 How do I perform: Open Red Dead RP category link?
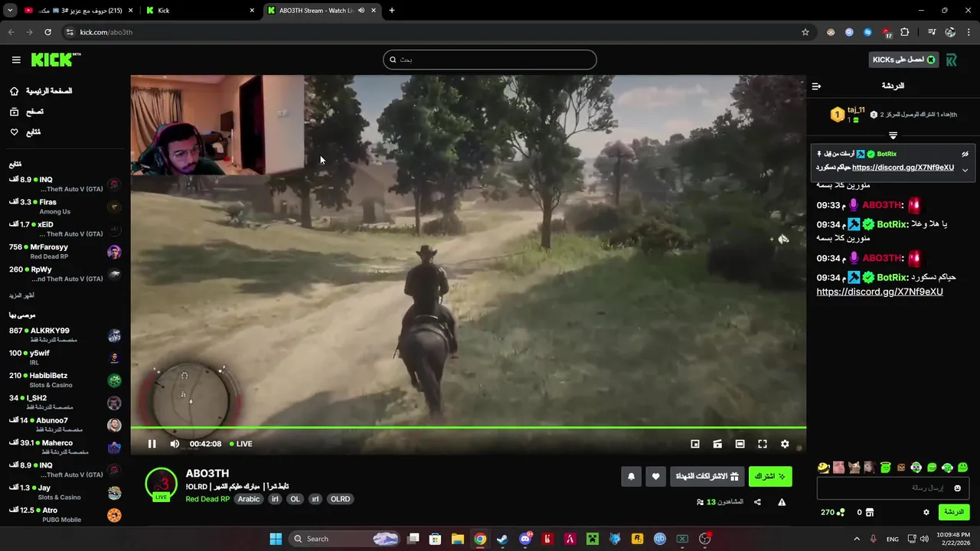tap(207, 499)
